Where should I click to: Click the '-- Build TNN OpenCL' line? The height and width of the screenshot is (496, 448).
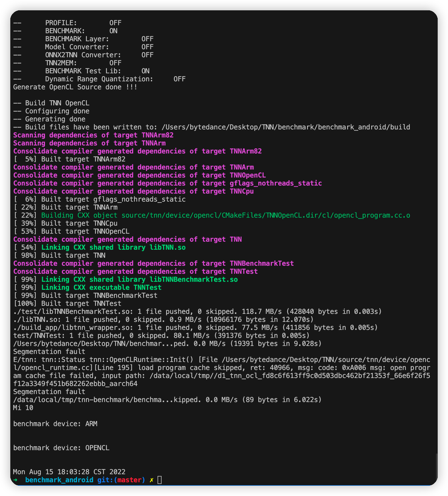tap(51, 103)
